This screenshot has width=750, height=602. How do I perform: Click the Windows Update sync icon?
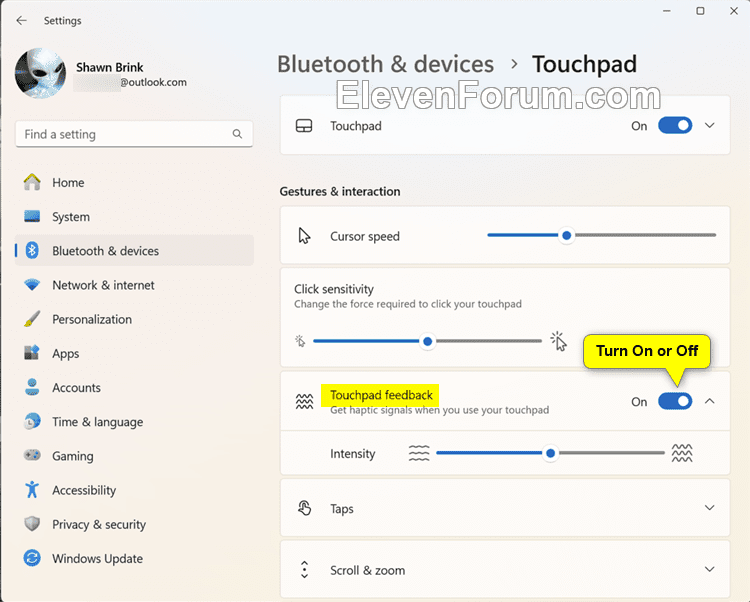click(32, 558)
